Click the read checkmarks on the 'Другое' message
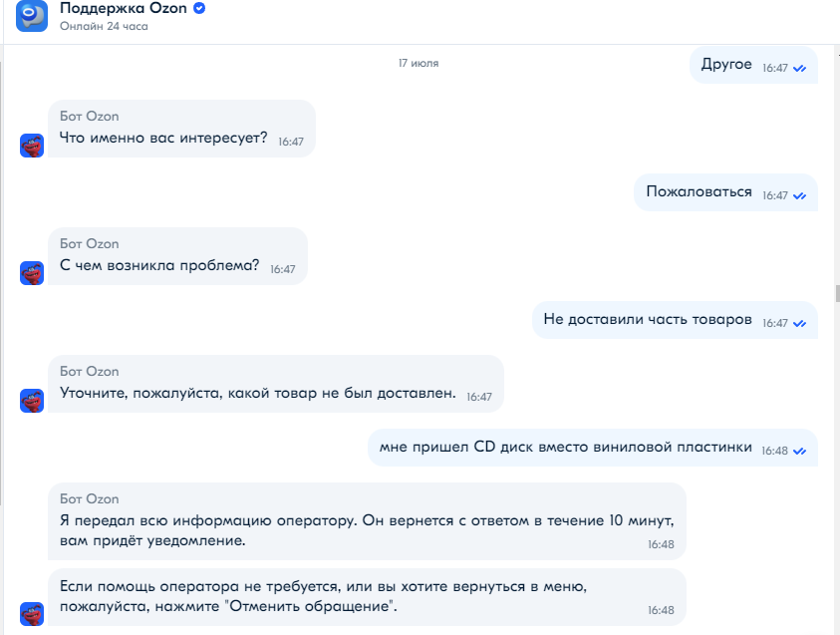This screenshot has width=840, height=635. [799, 69]
